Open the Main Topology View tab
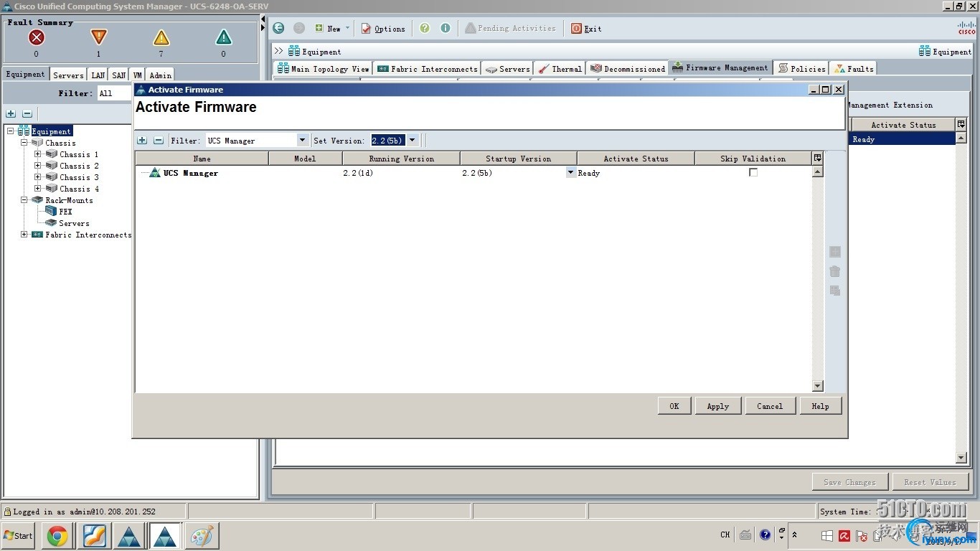The height and width of the screenshot is (551, 980). [324, 69]
